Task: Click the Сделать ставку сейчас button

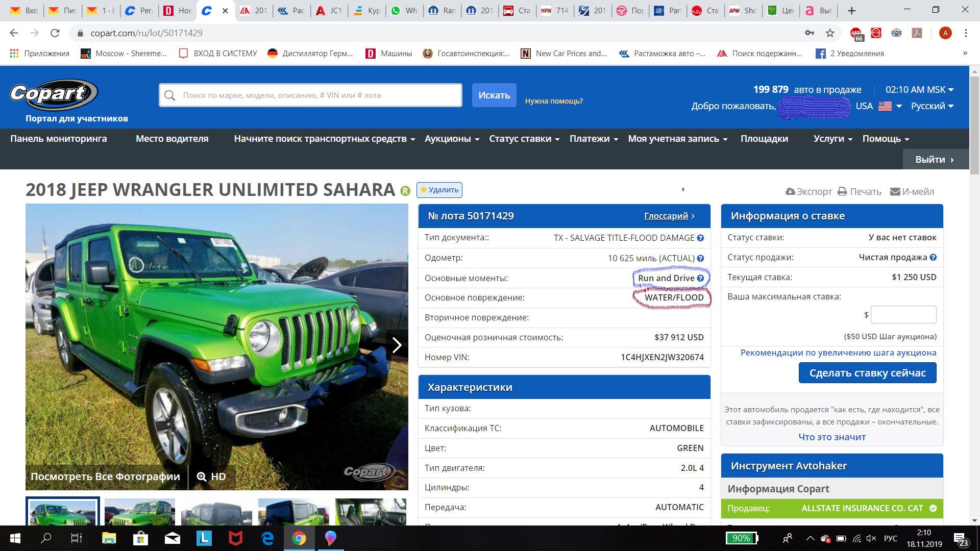Action: click(868, 373)
